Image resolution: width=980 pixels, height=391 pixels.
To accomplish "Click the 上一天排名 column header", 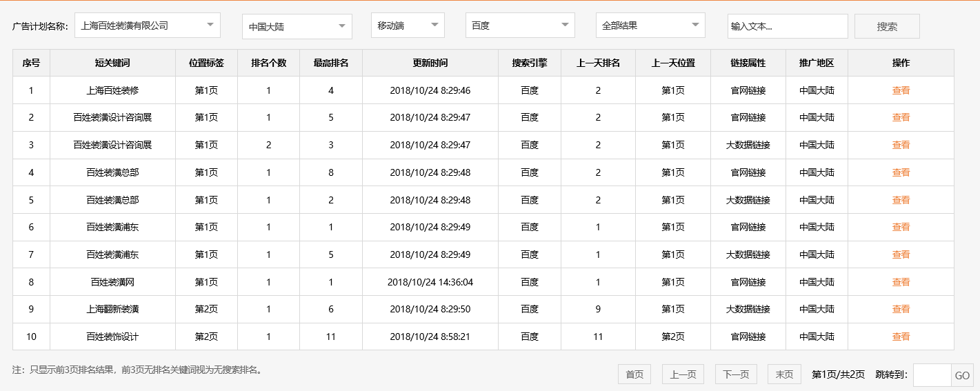I will (x=598, y=63).
